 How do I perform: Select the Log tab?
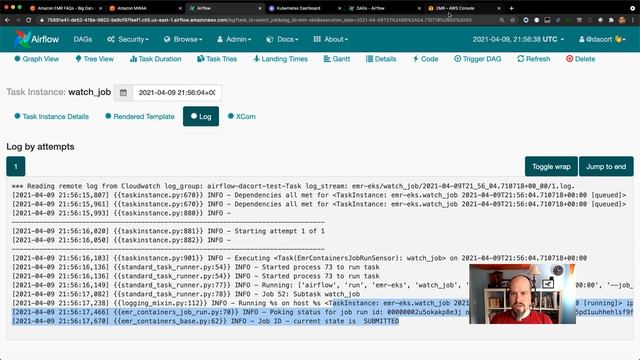(201, 116)
